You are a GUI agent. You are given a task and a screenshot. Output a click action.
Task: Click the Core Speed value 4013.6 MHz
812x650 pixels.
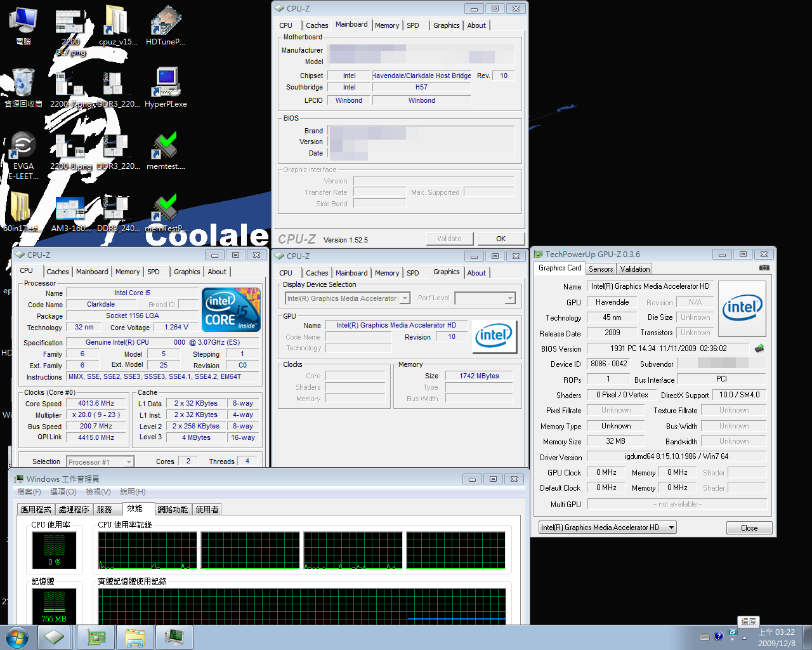tap(96, 403)
